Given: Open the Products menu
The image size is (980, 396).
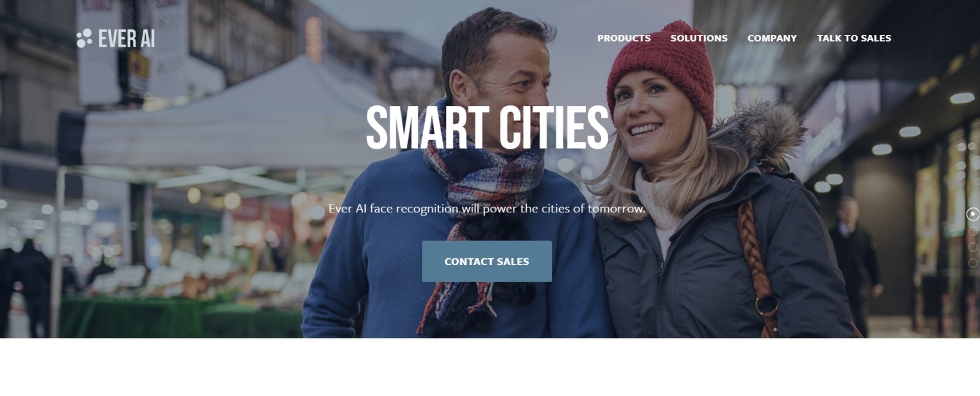Looking at the screenshot, I should pyautogui.click(x=624, y=38).
